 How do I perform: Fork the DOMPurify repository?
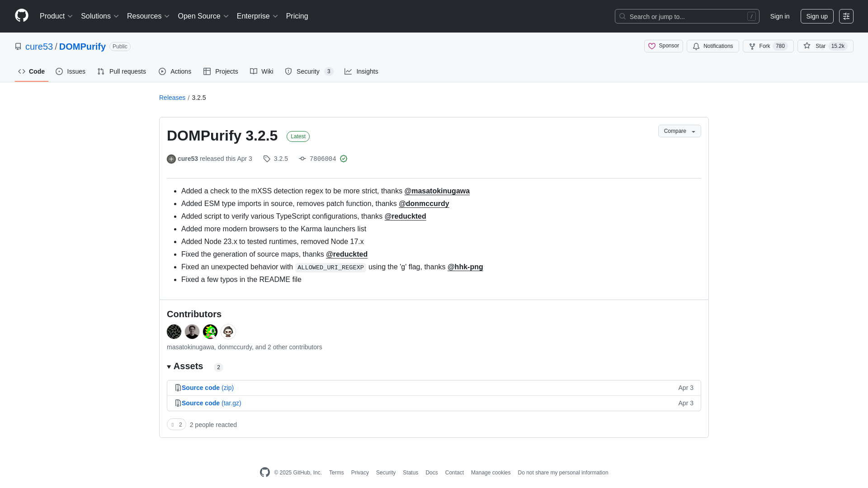(x=768, y=46)
